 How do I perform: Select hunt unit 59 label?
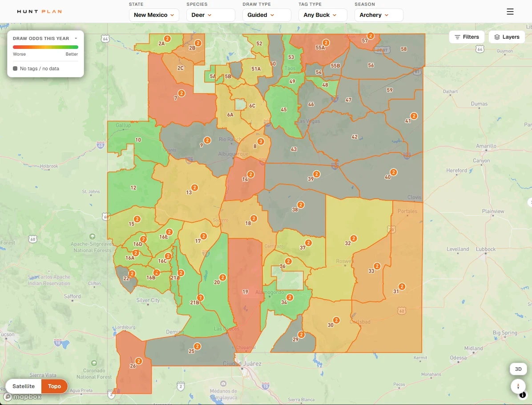click(x=390, y=90)
